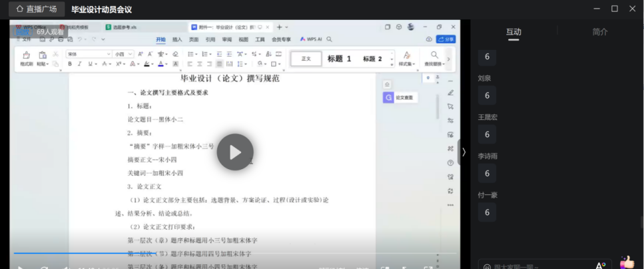Screen dimensions: 644x269
Task: Click the 查找替换 magnifier icon
Action: pos(434,55)
